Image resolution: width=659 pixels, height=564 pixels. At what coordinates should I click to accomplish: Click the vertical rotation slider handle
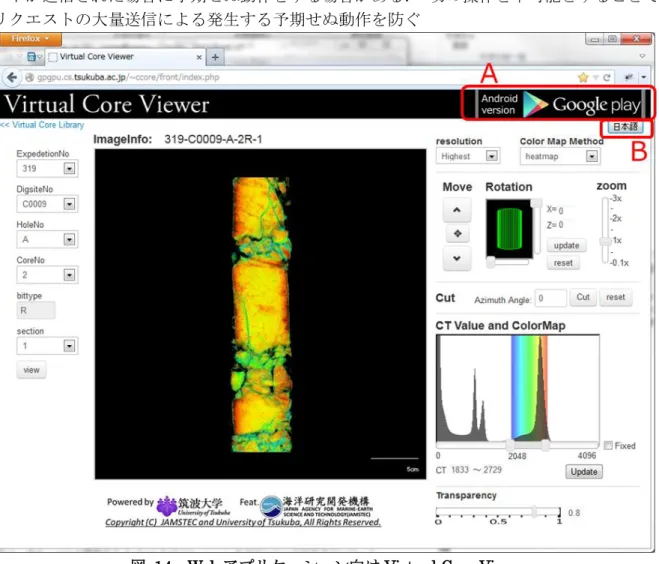[536, 203]
